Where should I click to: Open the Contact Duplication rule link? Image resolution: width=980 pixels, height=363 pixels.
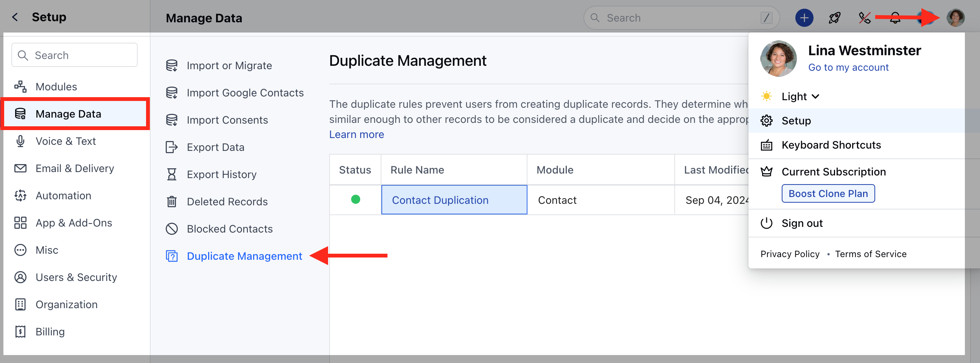440,200
